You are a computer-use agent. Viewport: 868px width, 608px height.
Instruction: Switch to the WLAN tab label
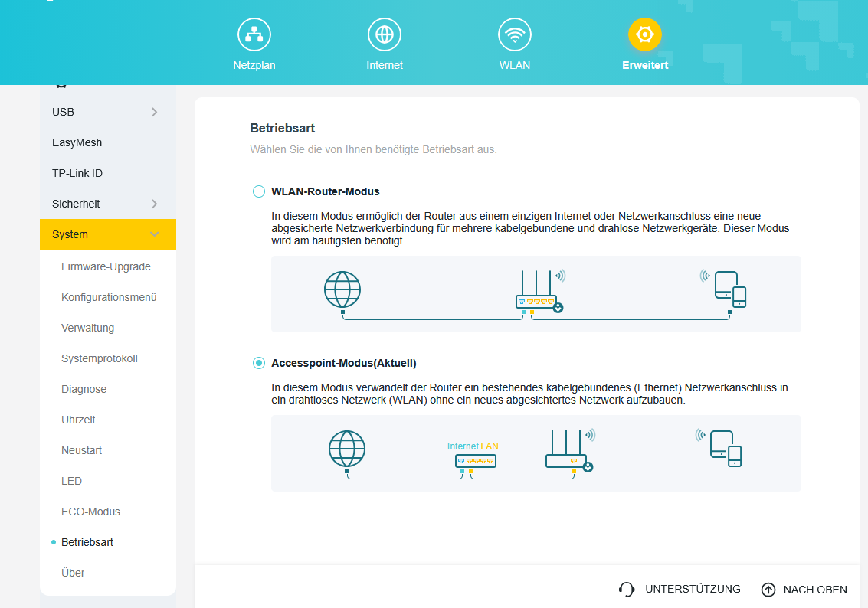(515, 65)
